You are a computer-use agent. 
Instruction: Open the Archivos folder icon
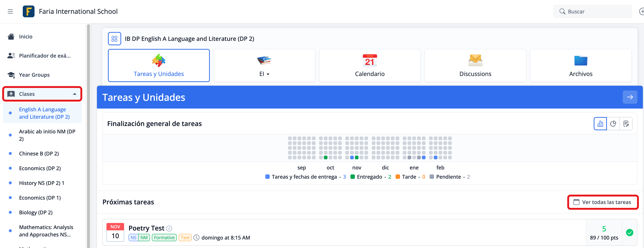(x=580, y=61)
